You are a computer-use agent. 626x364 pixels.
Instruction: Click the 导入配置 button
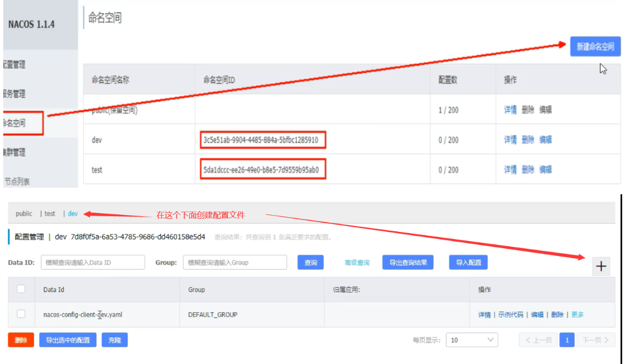tap(468, 262)
